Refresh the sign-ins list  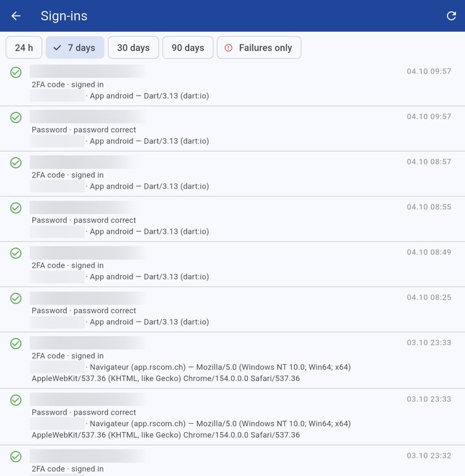click(x=451, y=16)
